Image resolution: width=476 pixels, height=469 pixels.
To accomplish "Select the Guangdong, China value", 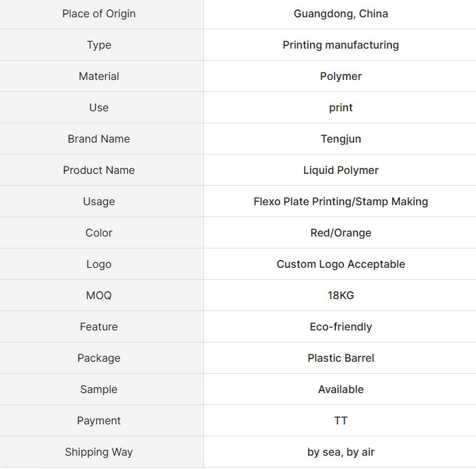I will click(x=341, y=14).
